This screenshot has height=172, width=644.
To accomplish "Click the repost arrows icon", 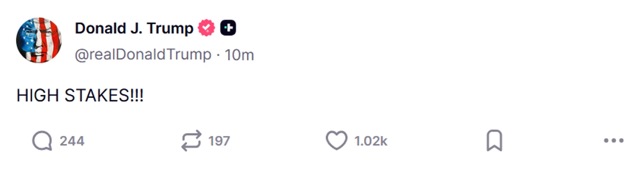I will 191,141.
